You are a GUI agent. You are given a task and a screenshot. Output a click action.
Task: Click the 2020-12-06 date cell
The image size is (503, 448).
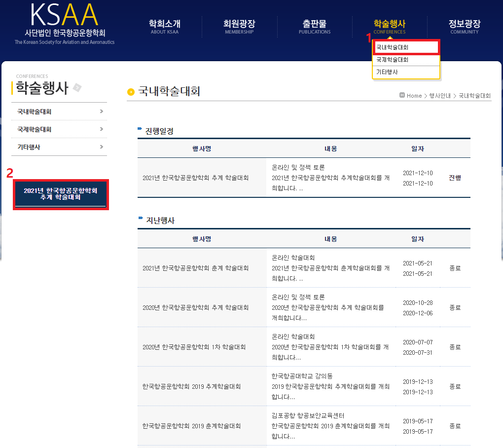418,313
